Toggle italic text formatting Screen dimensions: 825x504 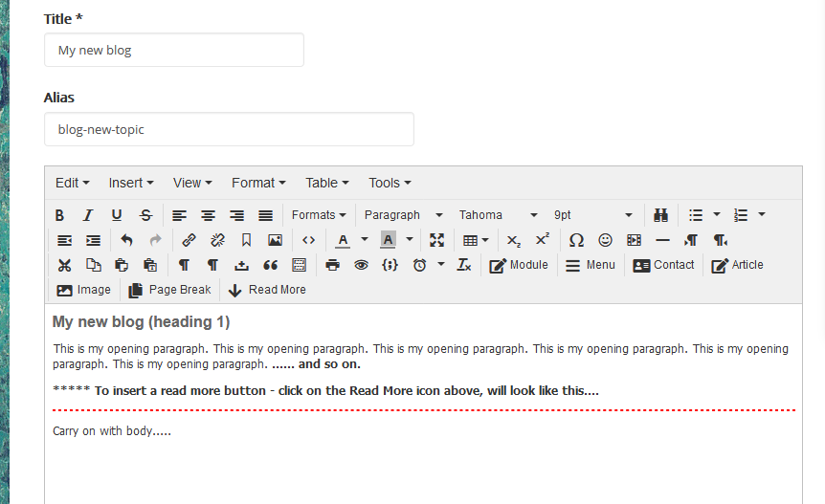coord(88,215)
